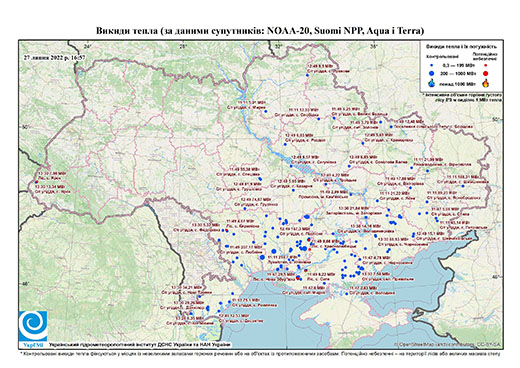
Task: Select large blue circle in legend
Action: 432,73
